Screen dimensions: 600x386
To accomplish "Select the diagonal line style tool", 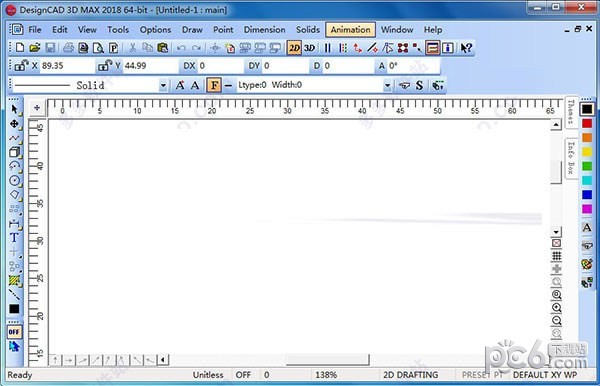I will (15, 295).
